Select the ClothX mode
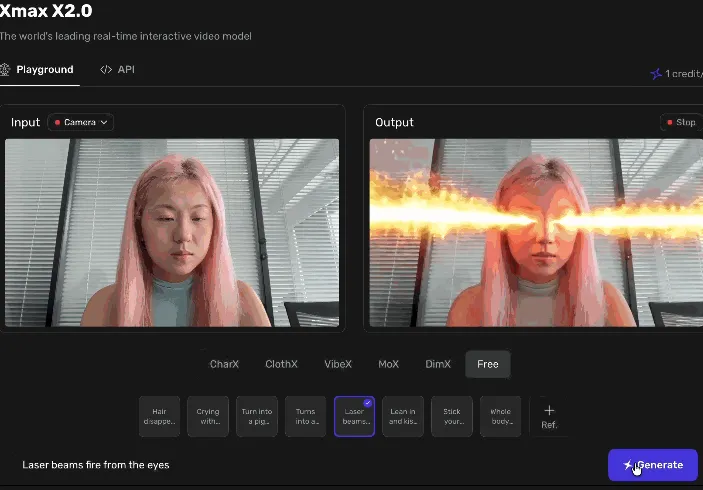703x490 pixels. (281, 364)
